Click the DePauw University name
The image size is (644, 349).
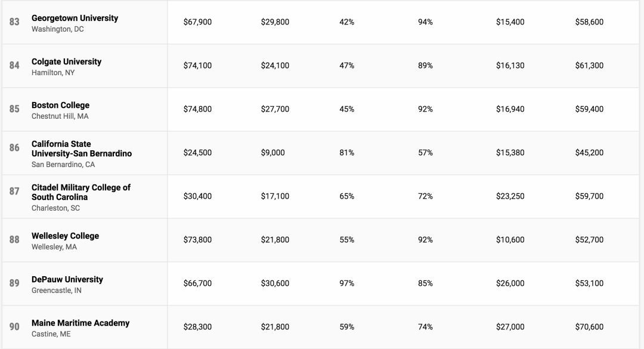coord(67,279)
